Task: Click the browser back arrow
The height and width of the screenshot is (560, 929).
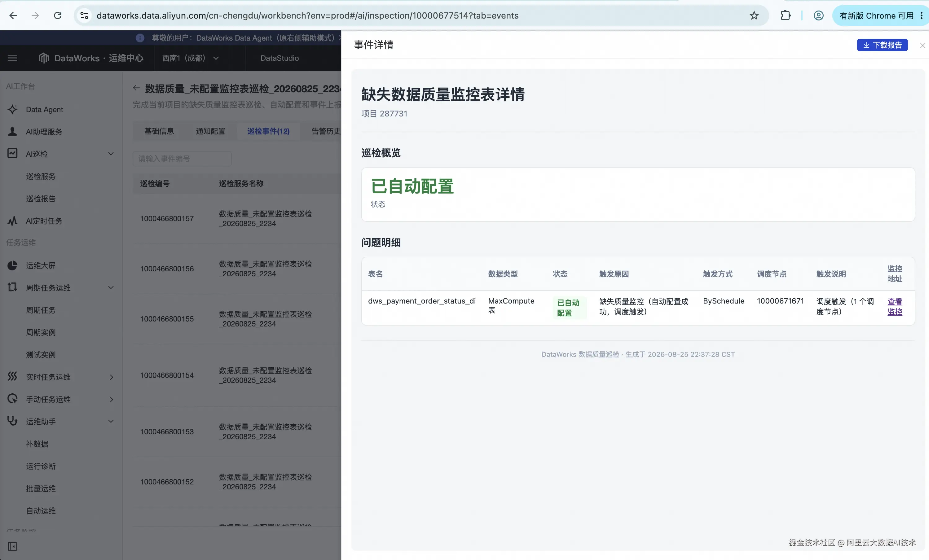Action: 13,15
